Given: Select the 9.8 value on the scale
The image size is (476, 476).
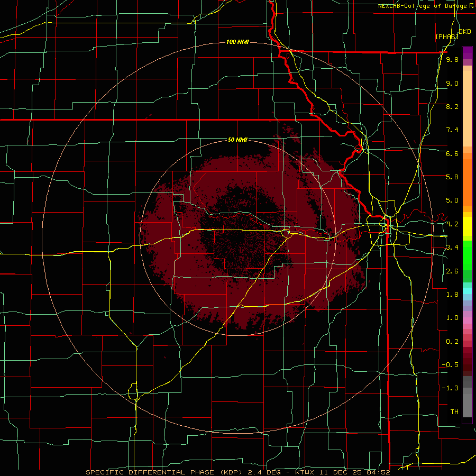Looking at the screenshot, I should [452, 59].
